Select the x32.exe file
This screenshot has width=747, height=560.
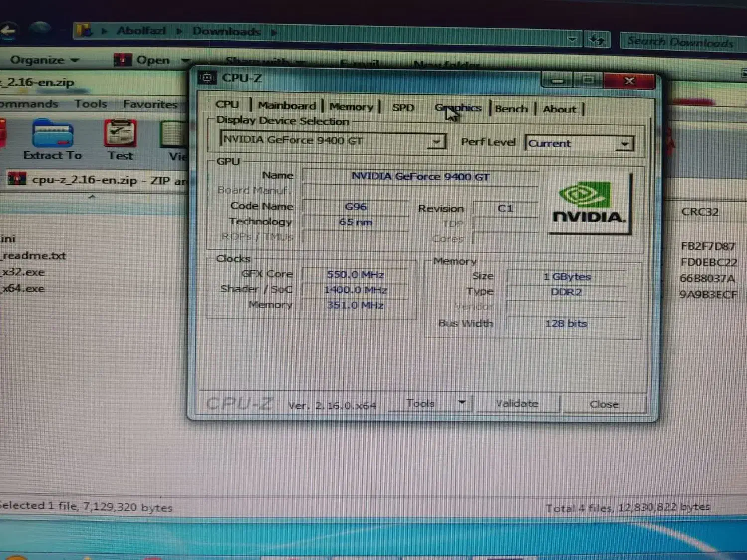click(x=23, y=272)
